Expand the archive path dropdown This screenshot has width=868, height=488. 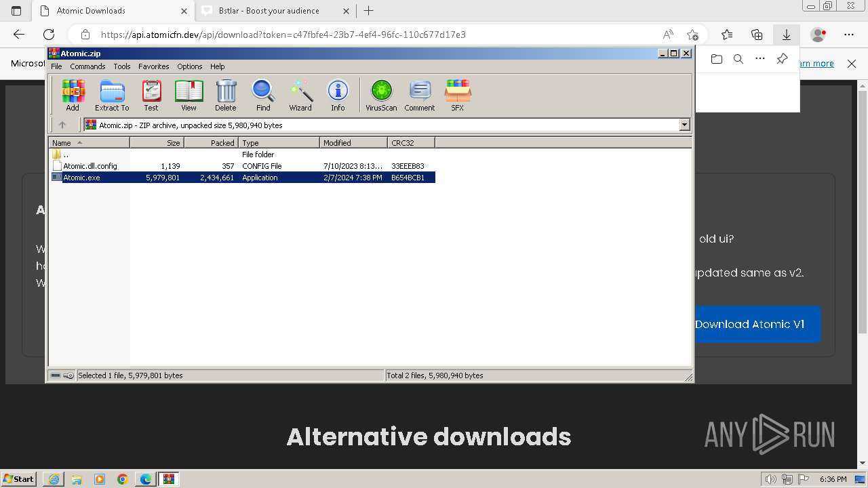[x=684, y=125]
